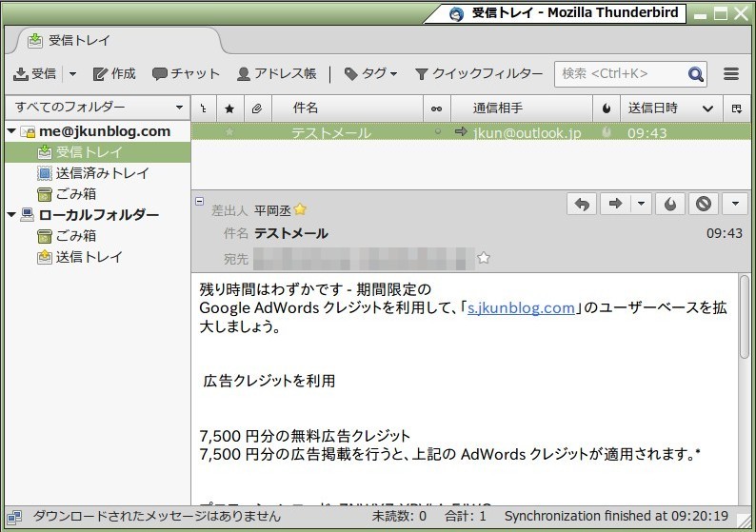This screenshot has height=532, width=756.
Task: Sort by the read-status glasses column
Action: tap(436, 108)
